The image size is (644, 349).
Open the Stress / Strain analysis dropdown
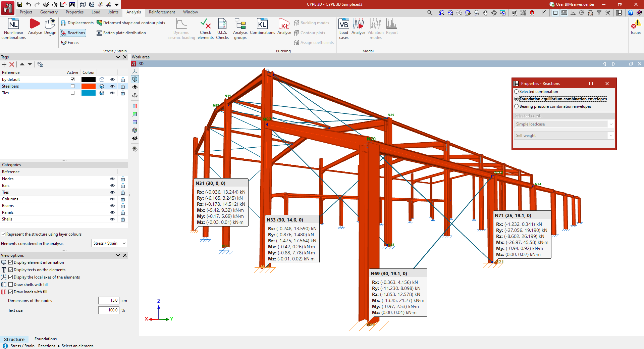[x=109, y=243]
